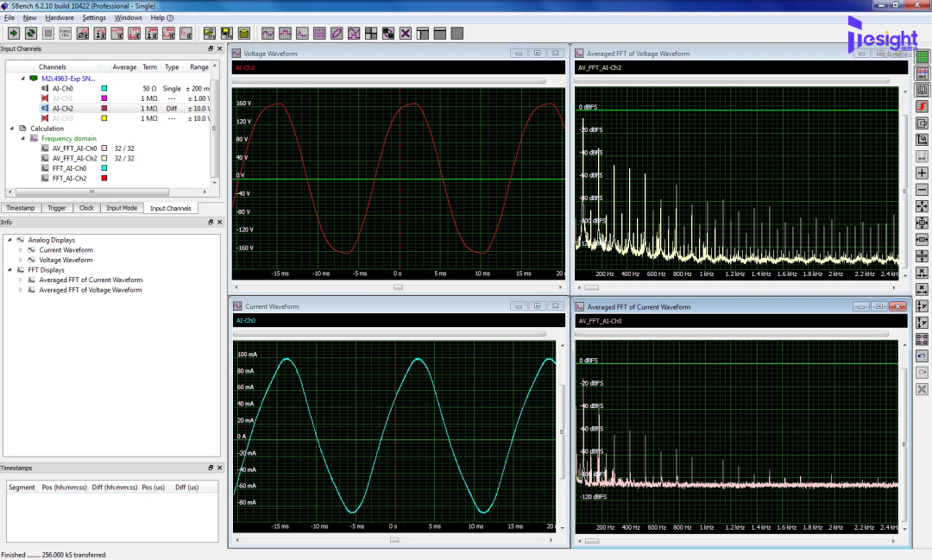Click Input Channels panel horizontal scrollbar

[x=92, y=192]
